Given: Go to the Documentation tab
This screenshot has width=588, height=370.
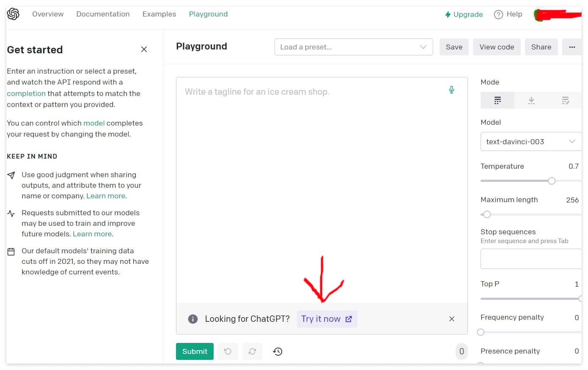Looking at the screenshot, I should tap(103, 14).
